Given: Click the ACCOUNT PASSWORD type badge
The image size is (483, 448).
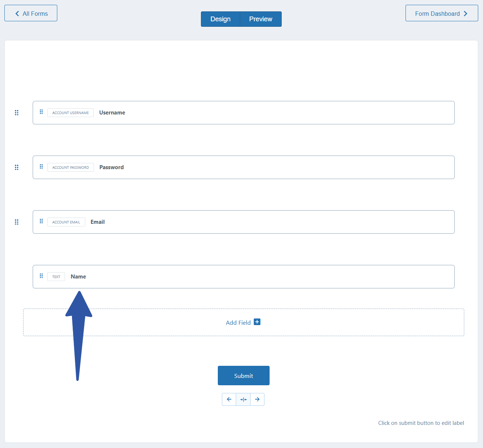Looking at the screenshot, I should 71,167.
